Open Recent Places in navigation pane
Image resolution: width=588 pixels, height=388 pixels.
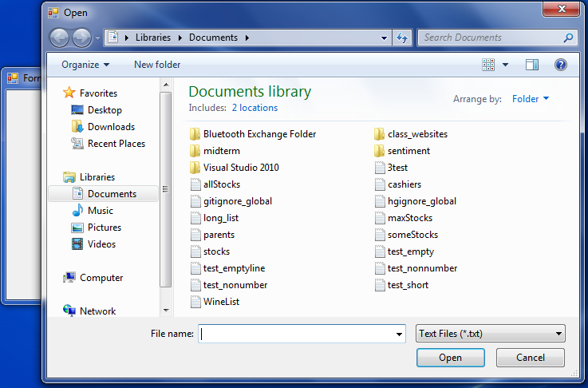pos(108,144)
